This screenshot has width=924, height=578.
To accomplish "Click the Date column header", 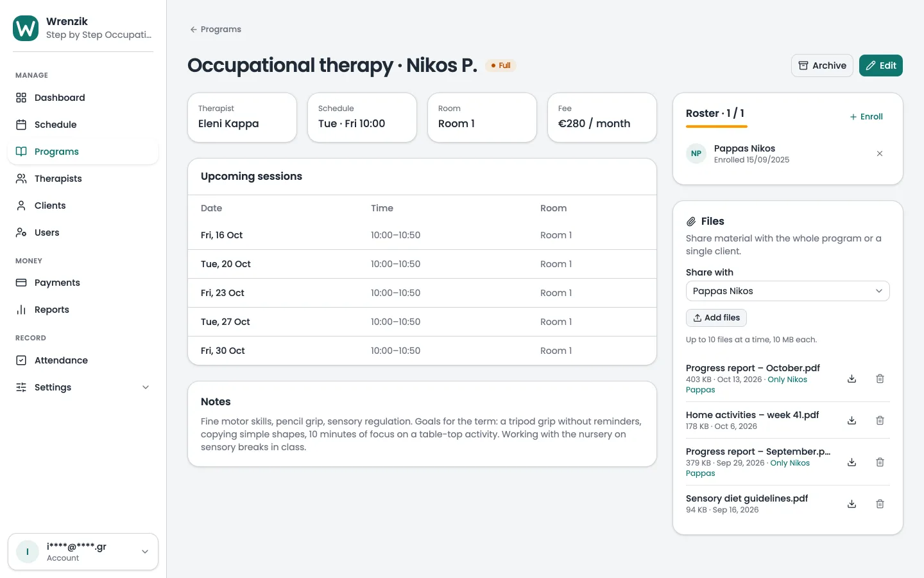I will [x=211, y=208].
